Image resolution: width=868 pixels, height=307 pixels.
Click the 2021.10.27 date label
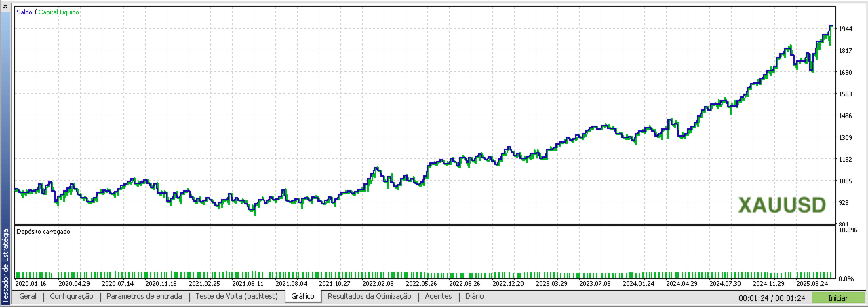tap(335, 284)
